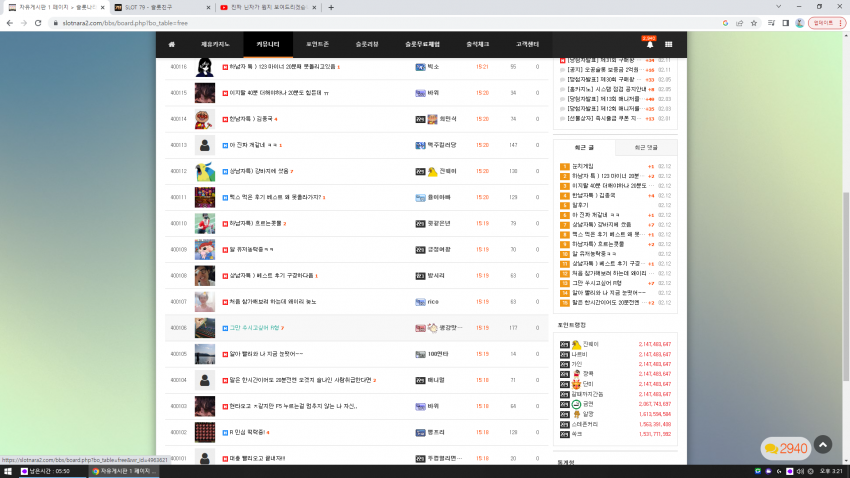Open Chrome's tab search chevron
This screenshot has width=850, height=478.
[778, 7]
